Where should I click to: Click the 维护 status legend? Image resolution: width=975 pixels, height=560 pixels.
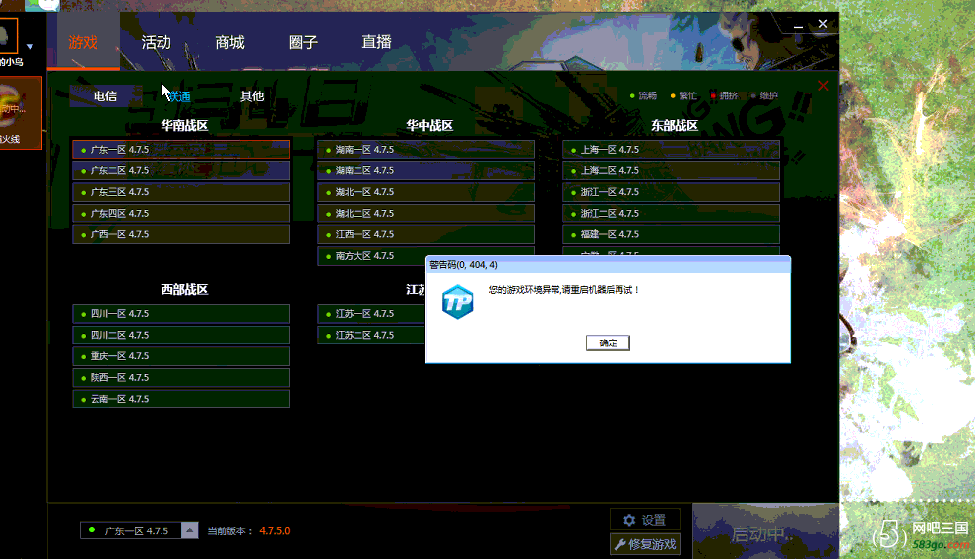coord(765,95)
